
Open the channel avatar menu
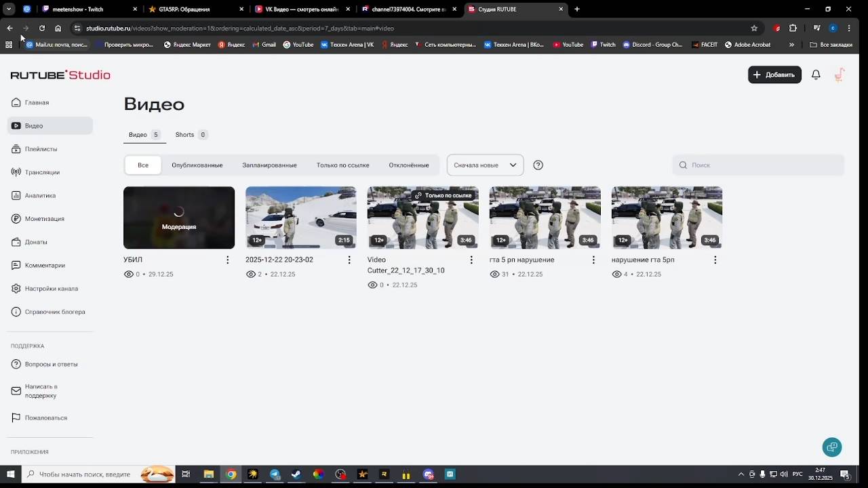click(840, 75)
